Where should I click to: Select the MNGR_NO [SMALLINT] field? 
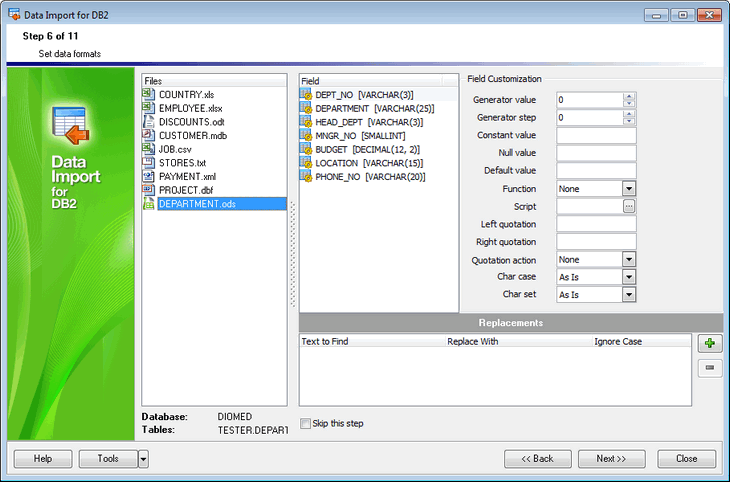point(360,136)
